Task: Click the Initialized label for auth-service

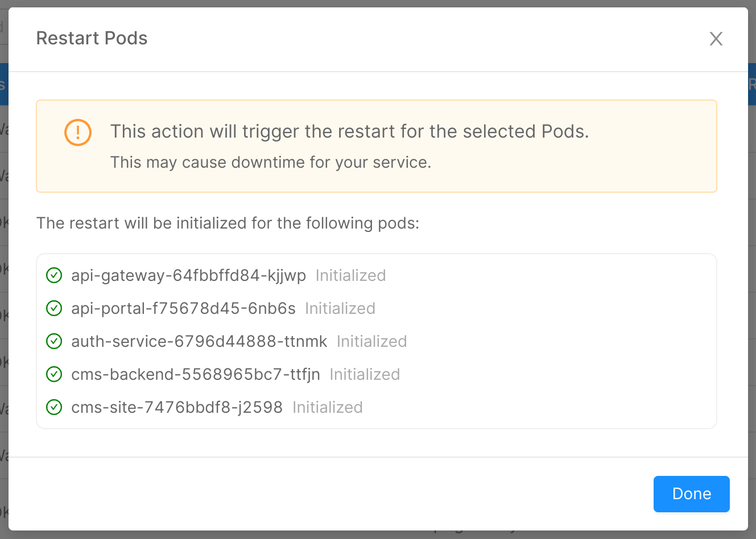Action: click(371, 341)
